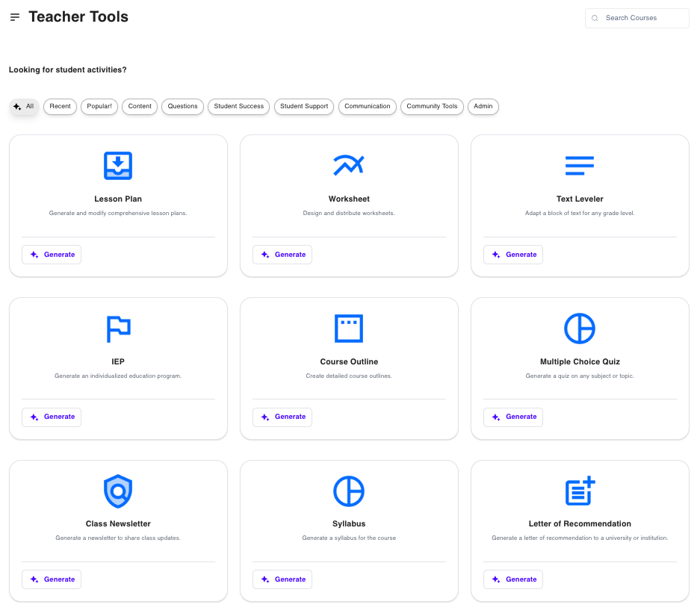Click the Syllabus pie chart icon

349,491
